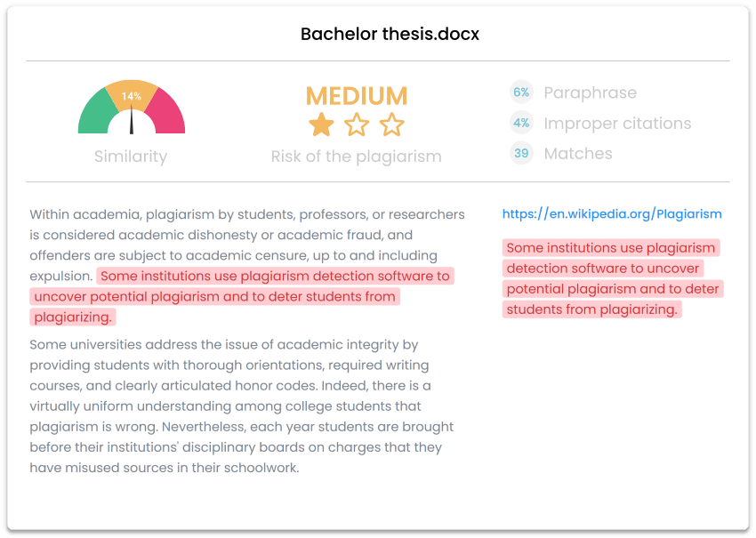This screenshot has width=756, height=538.
Task: Open the Wikipedia Plagiarism source link
Action: (x=612, y=213)
